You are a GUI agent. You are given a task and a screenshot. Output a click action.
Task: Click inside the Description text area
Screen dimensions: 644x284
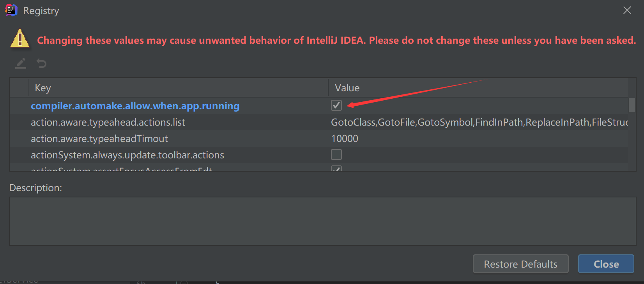tap(322, 221)
